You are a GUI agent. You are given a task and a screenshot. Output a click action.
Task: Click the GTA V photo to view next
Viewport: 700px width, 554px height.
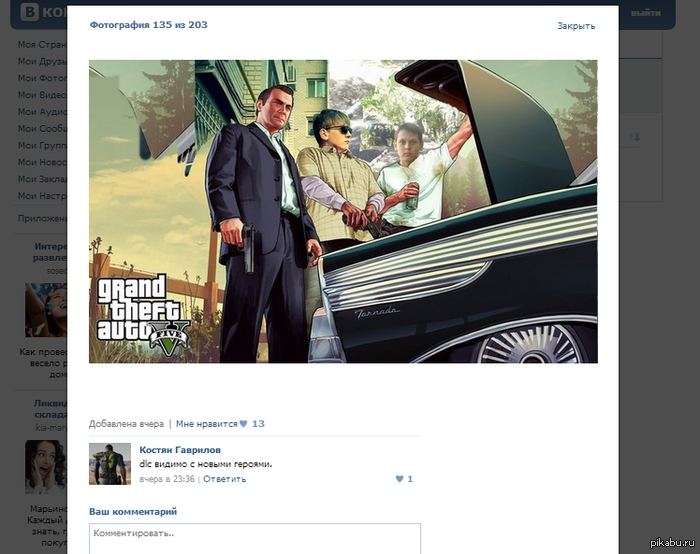[343, 211]
